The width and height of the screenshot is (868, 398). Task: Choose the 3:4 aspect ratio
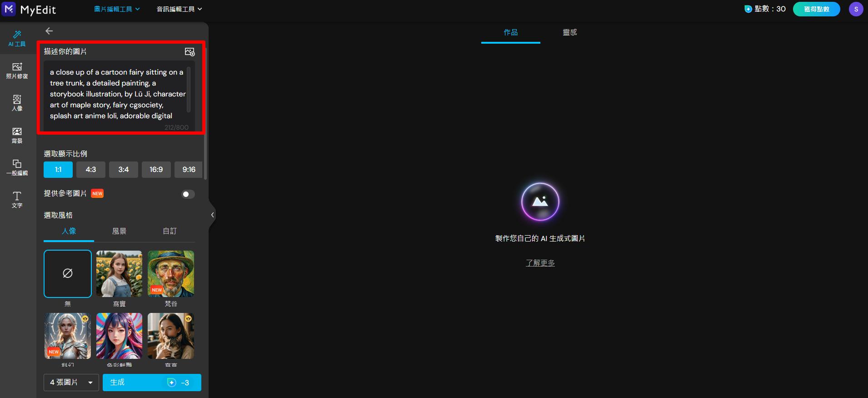(124, 170)
